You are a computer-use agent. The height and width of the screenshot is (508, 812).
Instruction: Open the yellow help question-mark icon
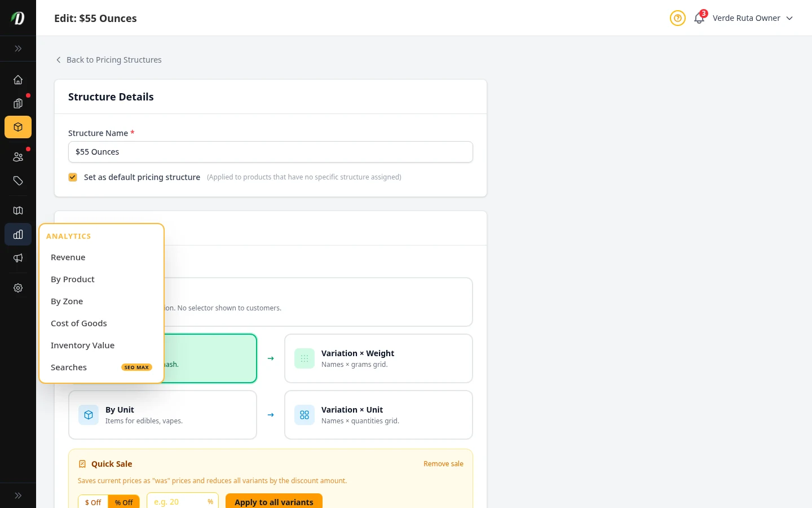pos(678,18)
